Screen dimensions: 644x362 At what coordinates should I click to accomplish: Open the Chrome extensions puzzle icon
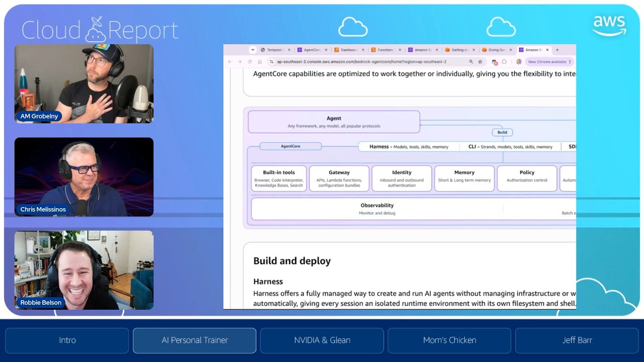(x=505, y=62)
